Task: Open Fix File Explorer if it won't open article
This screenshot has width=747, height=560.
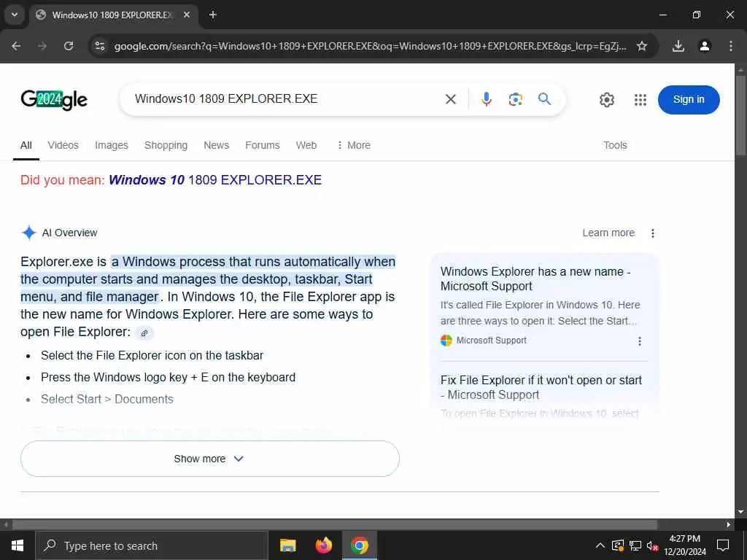Action: point(541,387)
